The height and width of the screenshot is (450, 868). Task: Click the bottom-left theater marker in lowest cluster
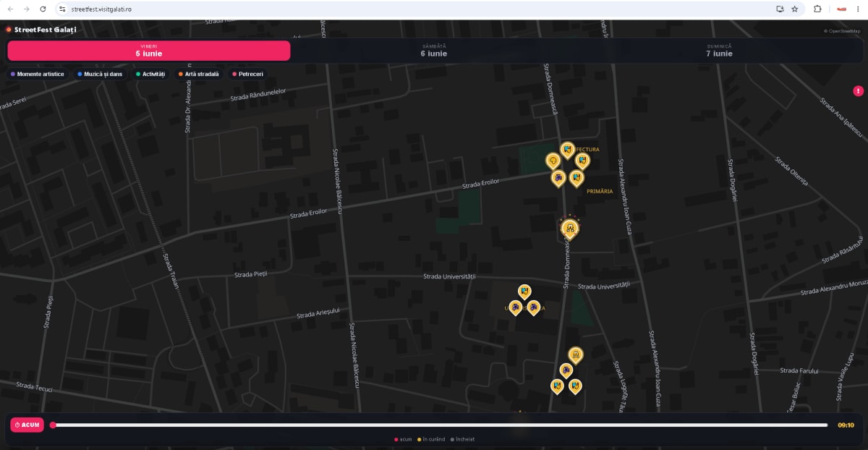point(557,386)
